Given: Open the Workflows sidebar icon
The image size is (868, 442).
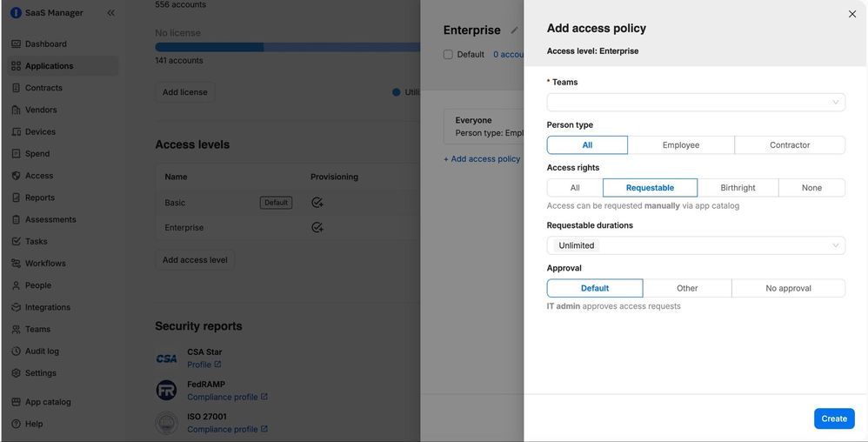Looking at the screenshot, I should point(17,264).
